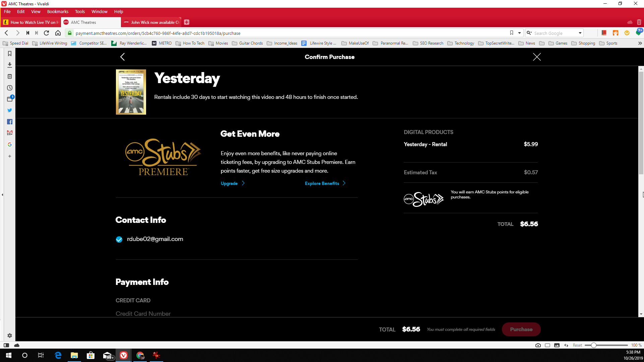Open the Window panel with badge
This screenshot has height=362, width=644.
click(x=10, y=99)
